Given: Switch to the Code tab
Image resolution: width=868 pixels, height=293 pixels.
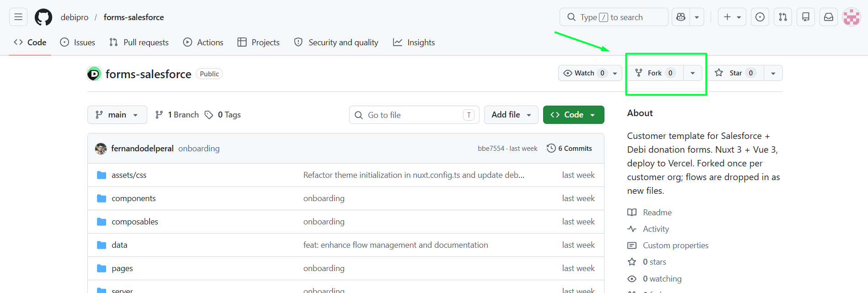Looking at the screenshot, I should coord(30,43).
